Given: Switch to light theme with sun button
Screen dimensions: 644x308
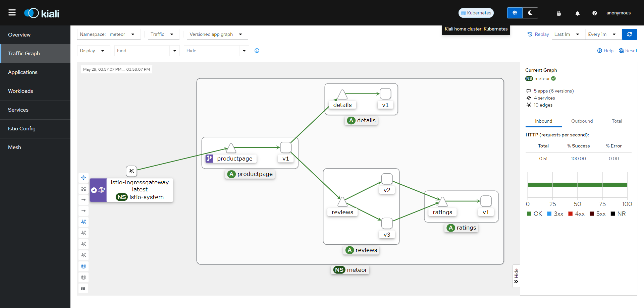Looking at the screenshot, I should [515, 13].
